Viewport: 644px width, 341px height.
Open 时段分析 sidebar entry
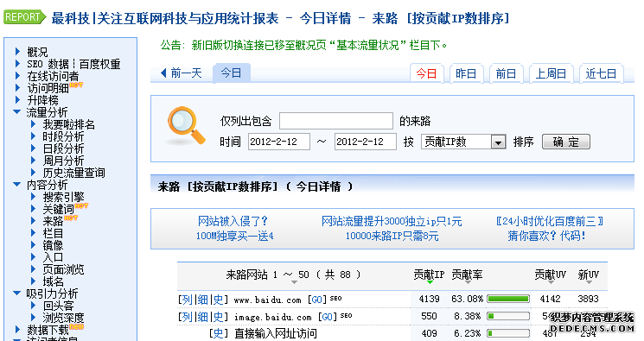point(63,136)
